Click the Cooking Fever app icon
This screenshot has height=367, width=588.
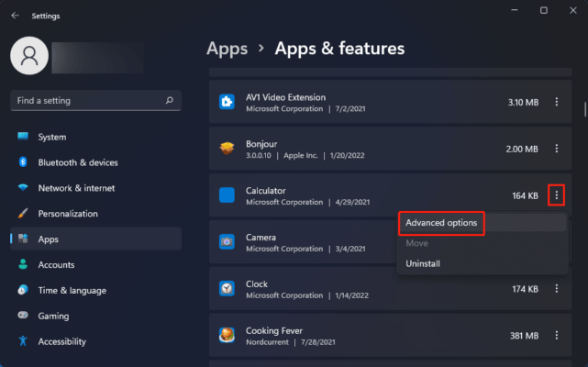tap(227, 335)
